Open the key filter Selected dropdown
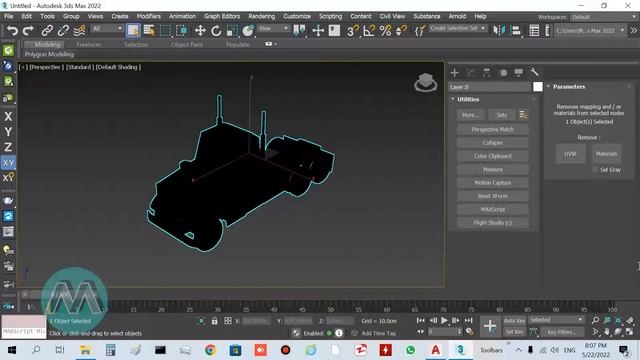This screenshot has height=360, width=640. click(556, 320)
